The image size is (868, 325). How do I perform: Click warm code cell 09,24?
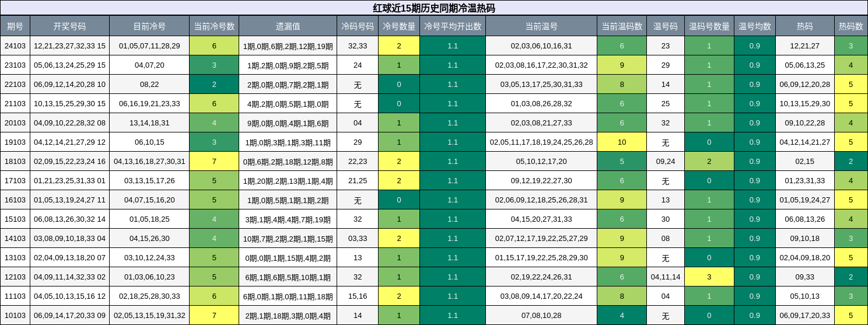(x=666, y=162)
